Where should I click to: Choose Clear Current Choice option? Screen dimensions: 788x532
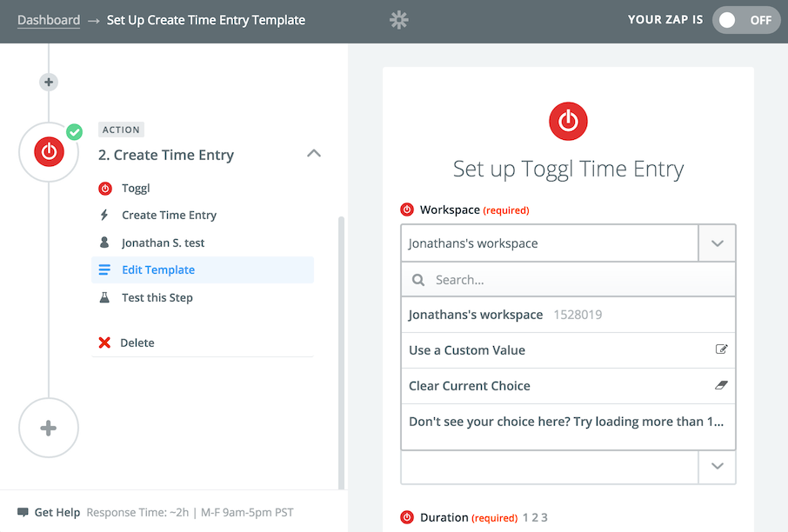coord(568,386)
